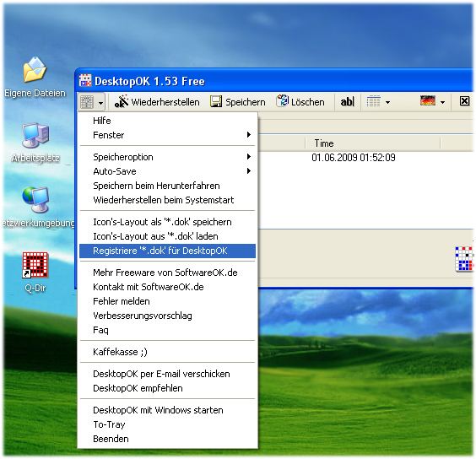This screenshot has width=476, height=459.
Task: Click the DesktopOK logo in lower panel
Action: click(464, 259)
